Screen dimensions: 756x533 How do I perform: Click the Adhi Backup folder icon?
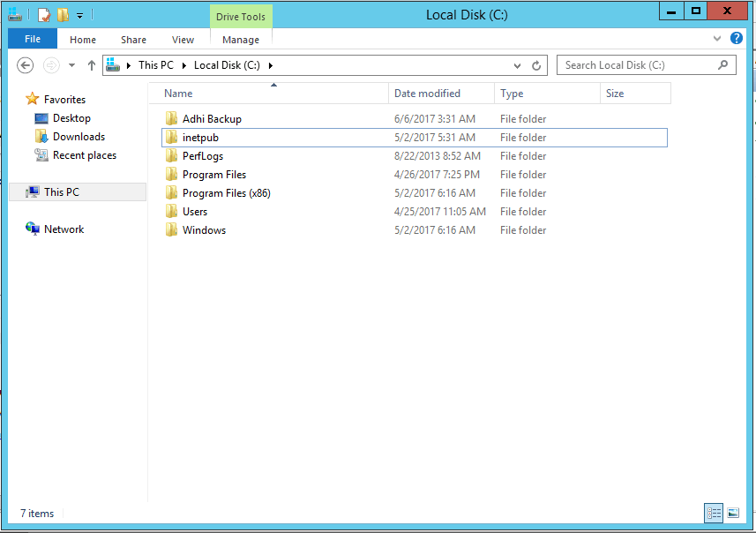tap(171, 118)
